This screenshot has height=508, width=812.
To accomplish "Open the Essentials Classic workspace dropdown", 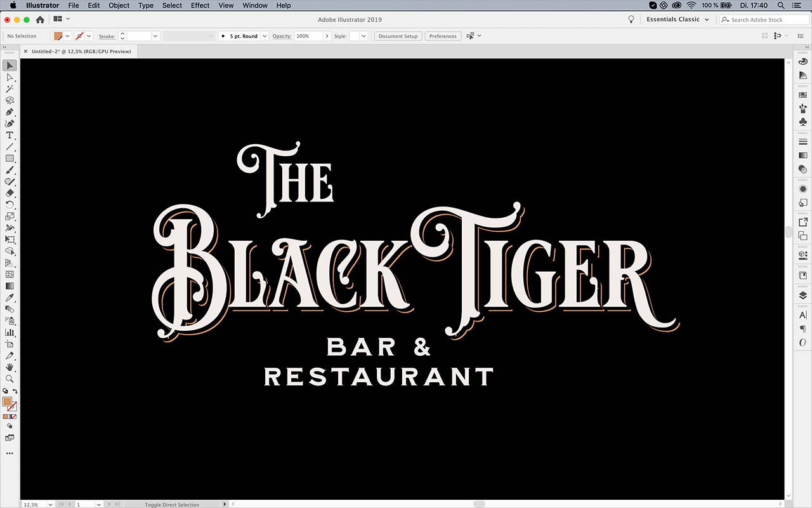I will pos(678,20).
